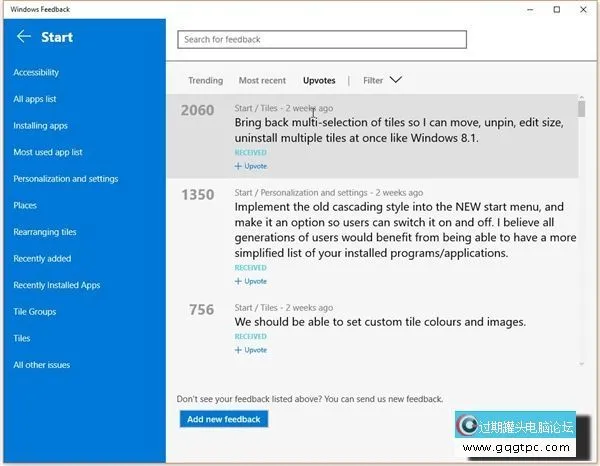Image resolution: width=600 pixels, height=466 pixels.
Task: Select the Upvotes tab
Action: coord(319,81)
